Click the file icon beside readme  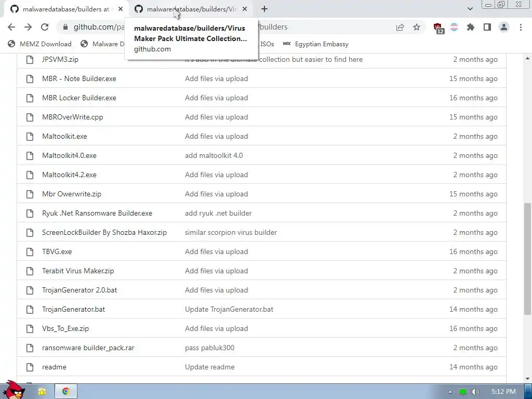tap(30, 367)
